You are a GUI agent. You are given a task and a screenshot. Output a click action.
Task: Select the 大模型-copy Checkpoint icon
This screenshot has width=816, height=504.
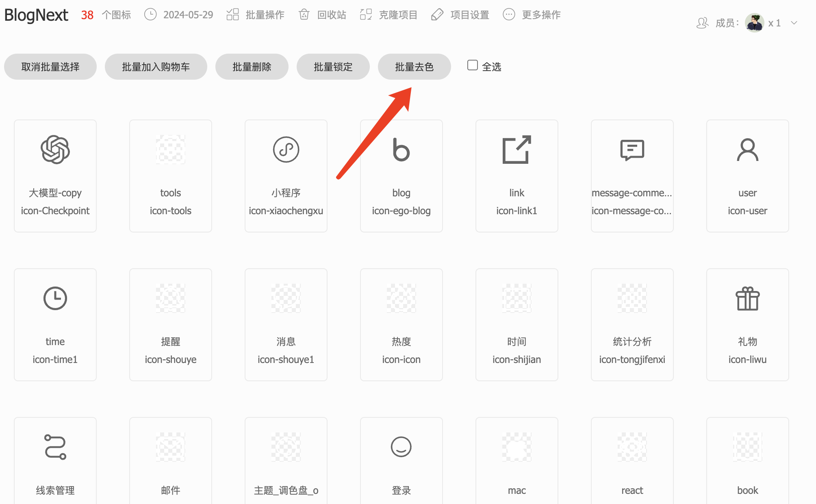click(55, 150)
